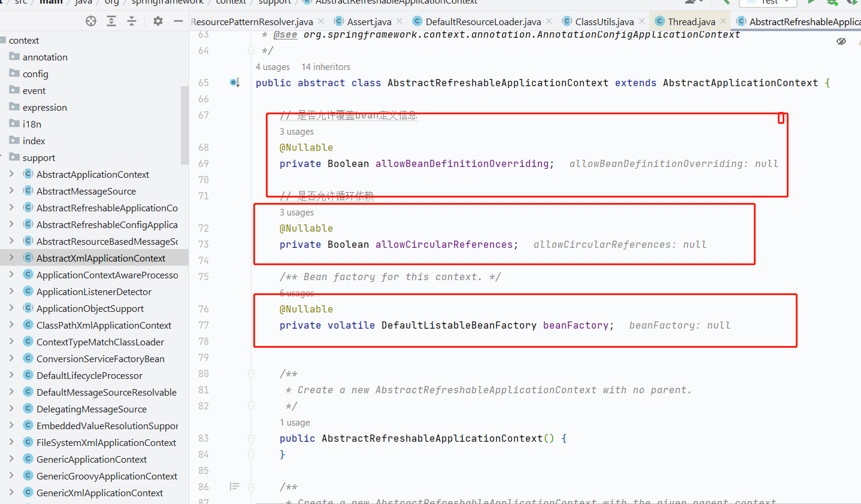Screen dimensions: 861x504
Task: Click '3 usages' hint above allowCircularReferences
Action: [x=296, y=212]
